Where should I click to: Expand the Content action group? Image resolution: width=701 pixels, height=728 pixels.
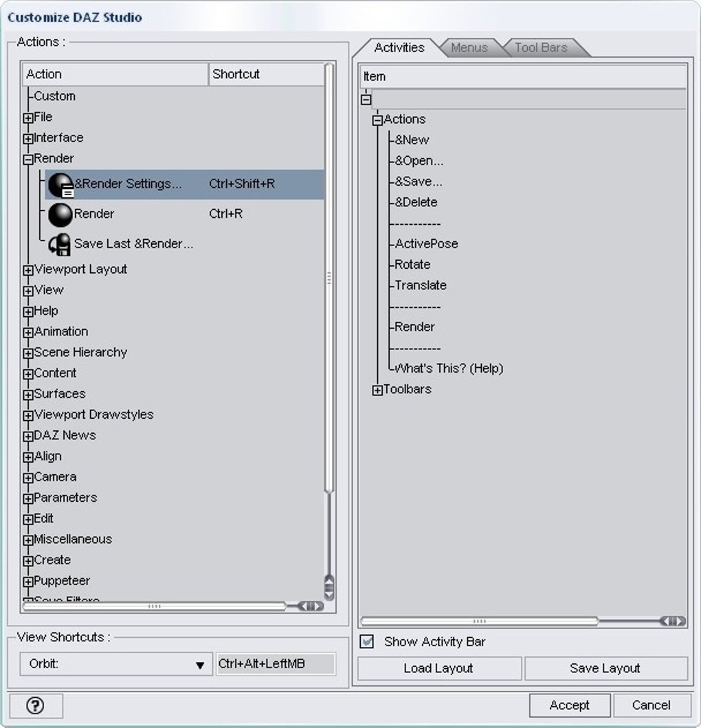pos(28,374)
